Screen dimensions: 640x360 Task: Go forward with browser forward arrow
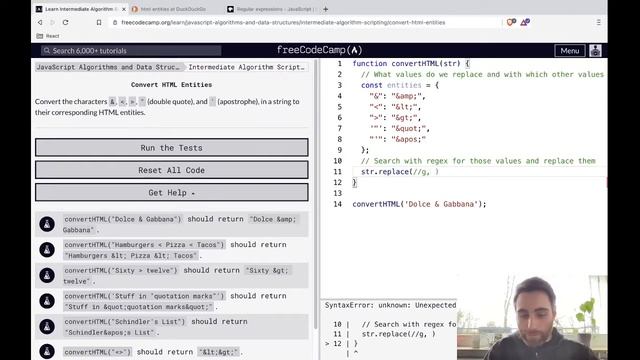coord(52,22)
